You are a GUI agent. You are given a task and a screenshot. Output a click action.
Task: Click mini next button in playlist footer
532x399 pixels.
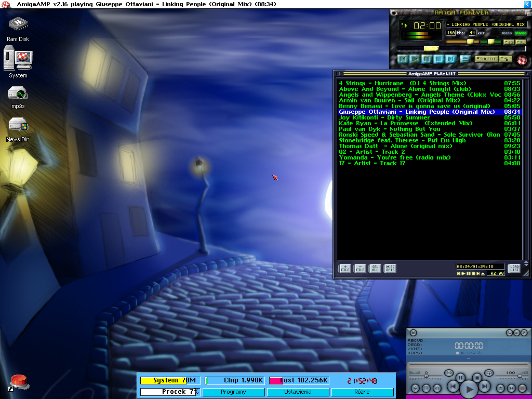pos(478,273)
